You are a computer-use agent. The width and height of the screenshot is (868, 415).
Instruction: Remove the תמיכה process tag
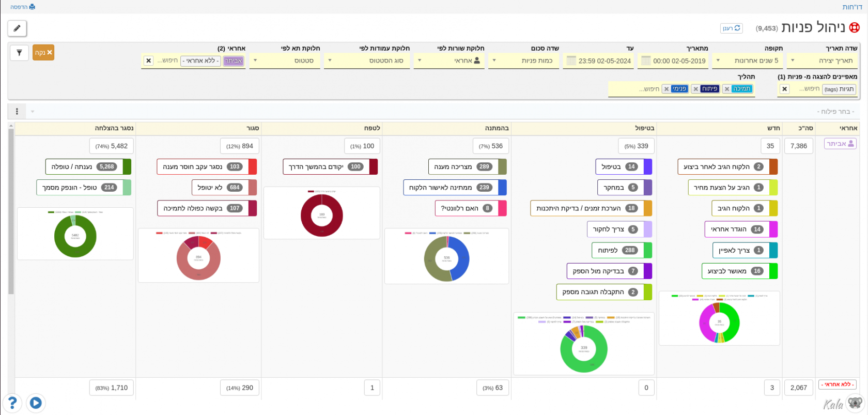pyautogui.click(x=727, y=89)
